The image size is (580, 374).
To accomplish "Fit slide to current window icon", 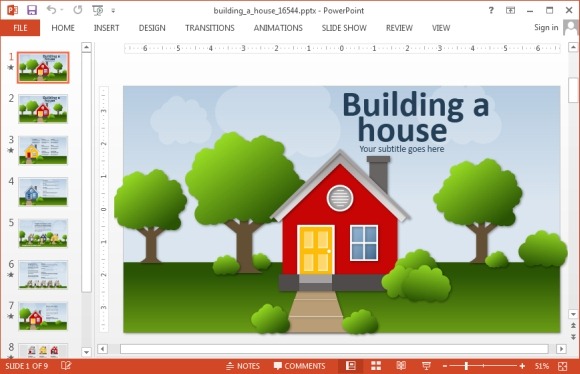I will click(x=563, y=366).
